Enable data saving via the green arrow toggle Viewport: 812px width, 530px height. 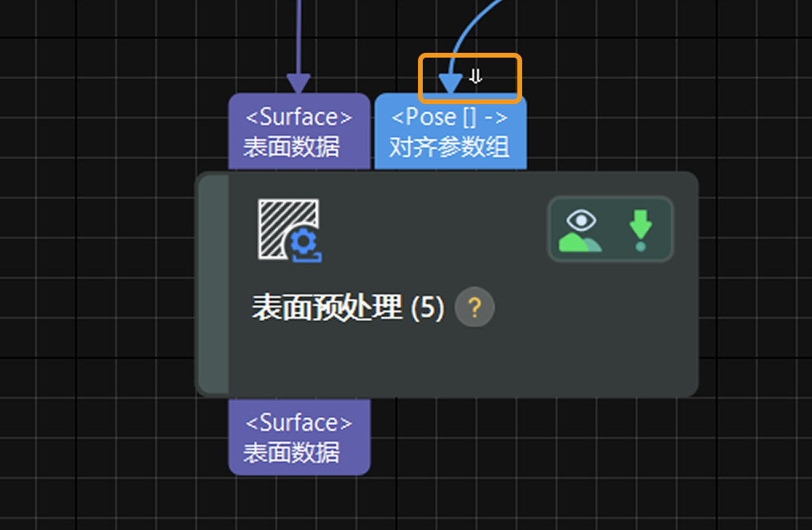(639, 231)
